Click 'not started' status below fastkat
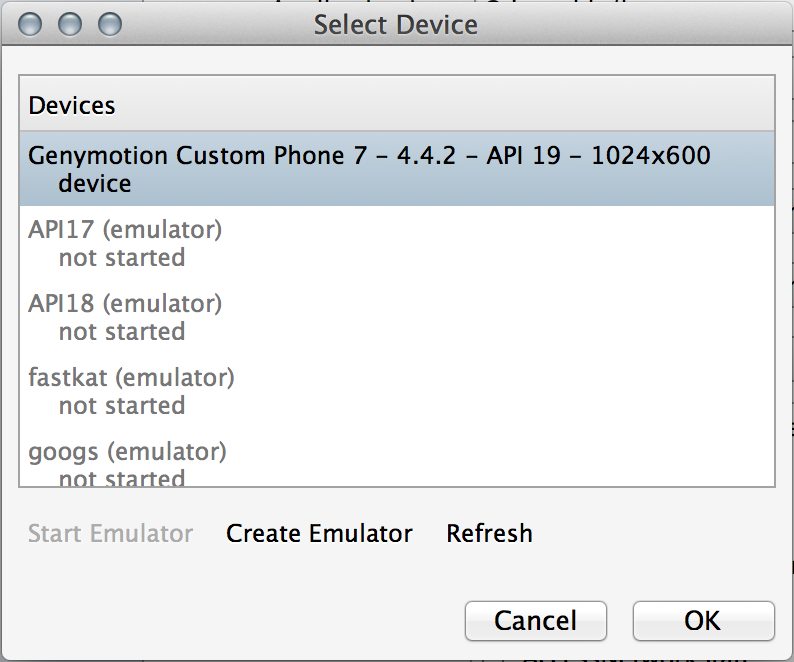Viewport: 794px width, 662px height. 122,406
